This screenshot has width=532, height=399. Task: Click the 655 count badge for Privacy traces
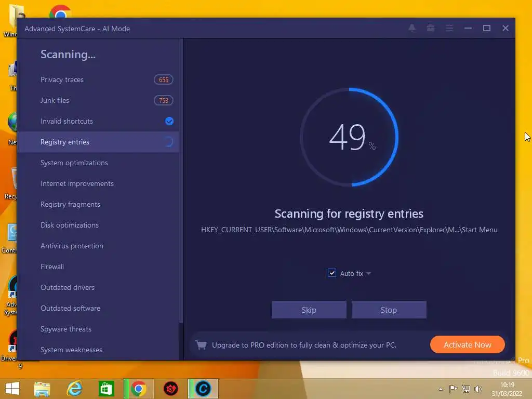coord(164,79)
